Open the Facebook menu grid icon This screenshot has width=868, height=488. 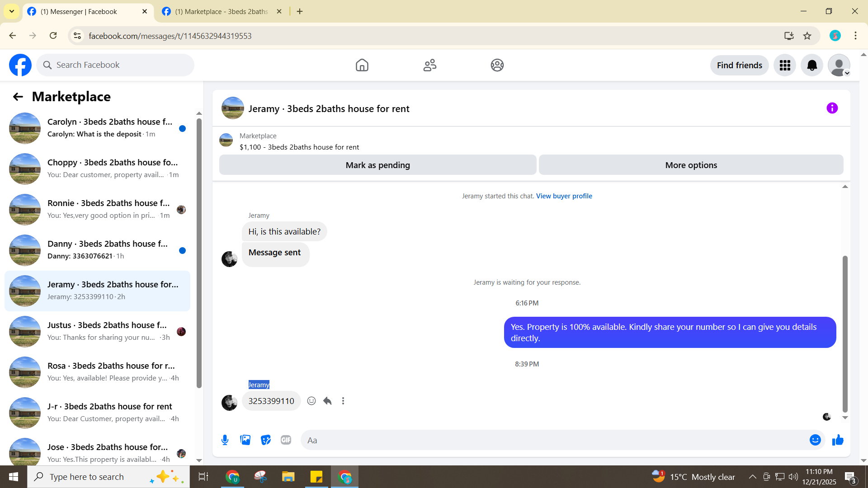(785, 66)
